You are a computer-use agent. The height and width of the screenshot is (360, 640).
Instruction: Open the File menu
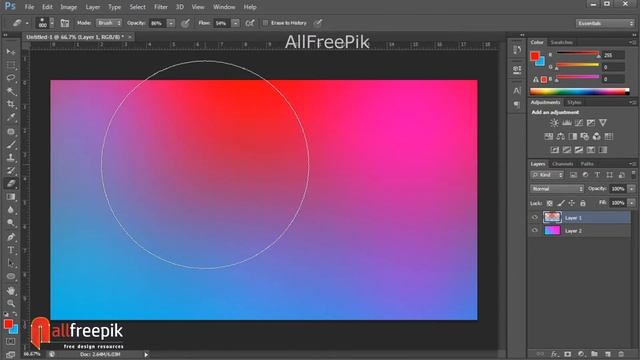29,7
